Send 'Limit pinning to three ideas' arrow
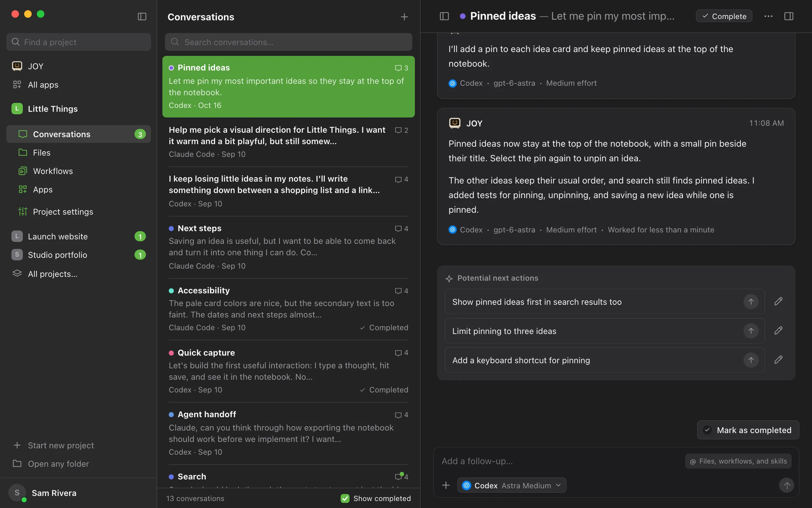This screenshot has height=508, width=812. click(x=751, y=331)
